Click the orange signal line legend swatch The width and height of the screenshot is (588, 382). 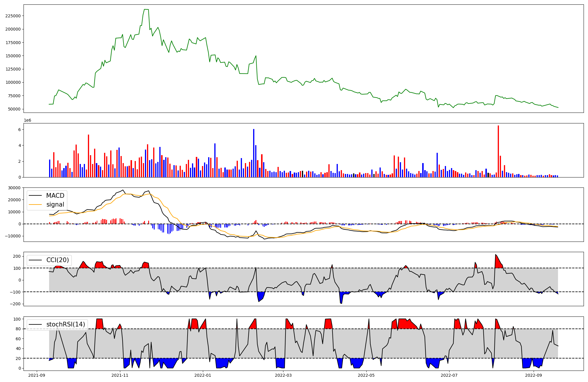(36, 205)
